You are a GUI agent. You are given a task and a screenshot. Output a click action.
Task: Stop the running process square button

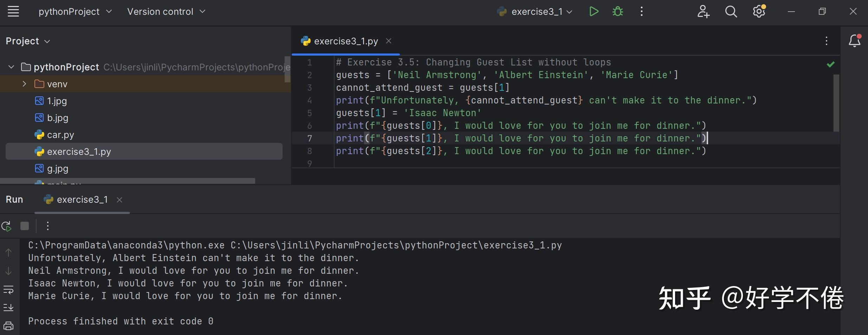[25, 226]
